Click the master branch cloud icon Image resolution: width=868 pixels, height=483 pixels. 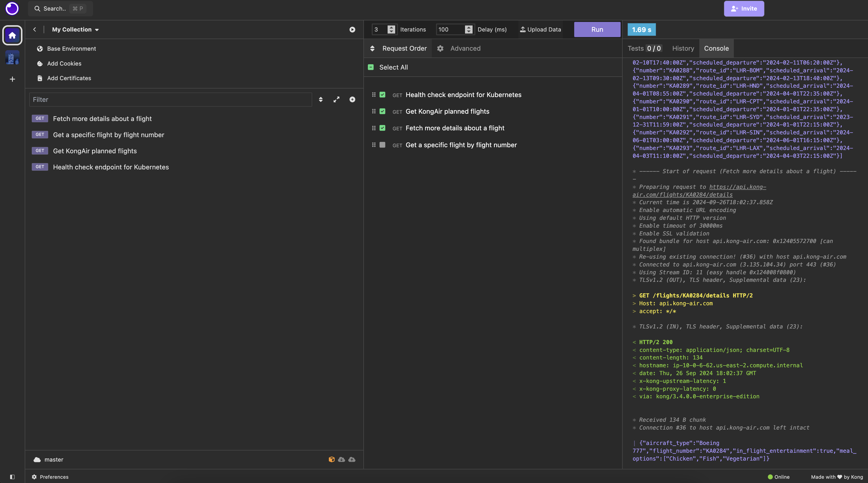click(x=37, y=459)
